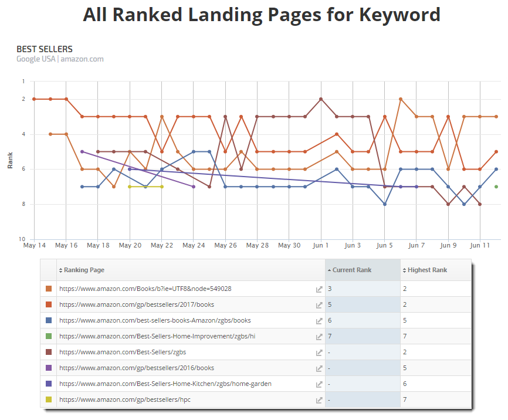Open external link icon for bestsellers/hpc row
508x420 pixels.
(x=319, y=400)
